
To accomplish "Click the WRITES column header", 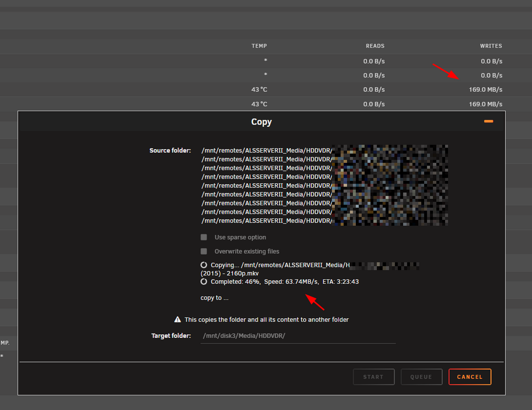I will tap(491, 46).
